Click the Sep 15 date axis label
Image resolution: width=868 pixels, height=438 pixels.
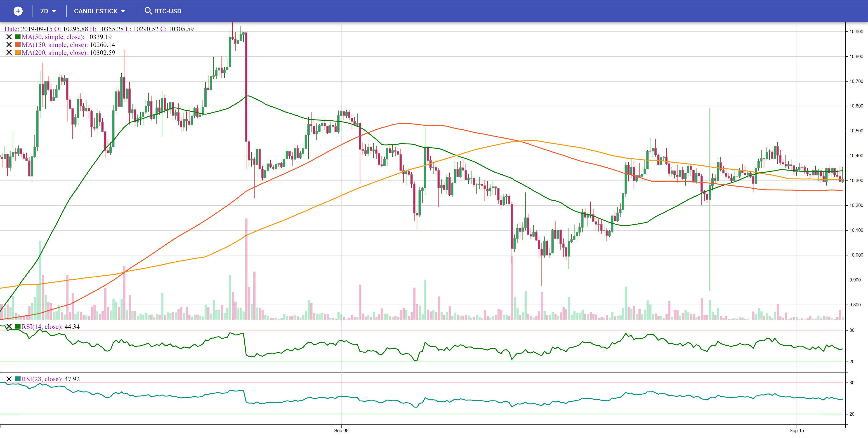pyautogui.click(x=797, y=431)
